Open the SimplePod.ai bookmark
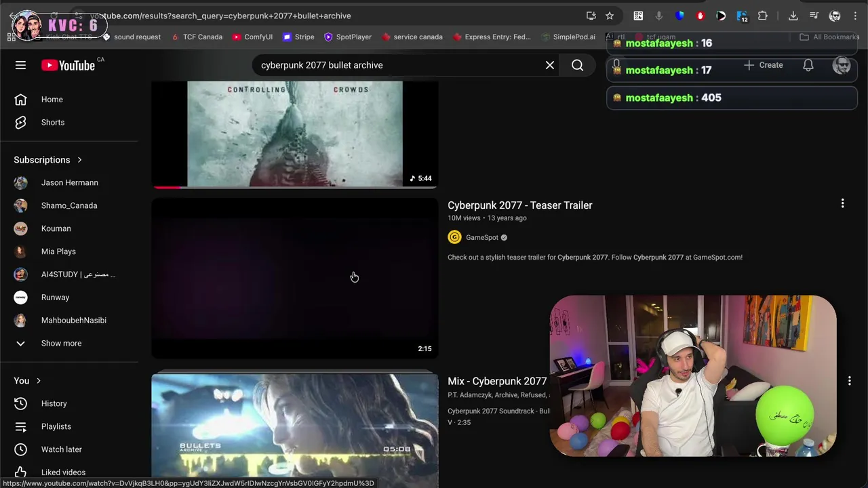 coord(568,37)
